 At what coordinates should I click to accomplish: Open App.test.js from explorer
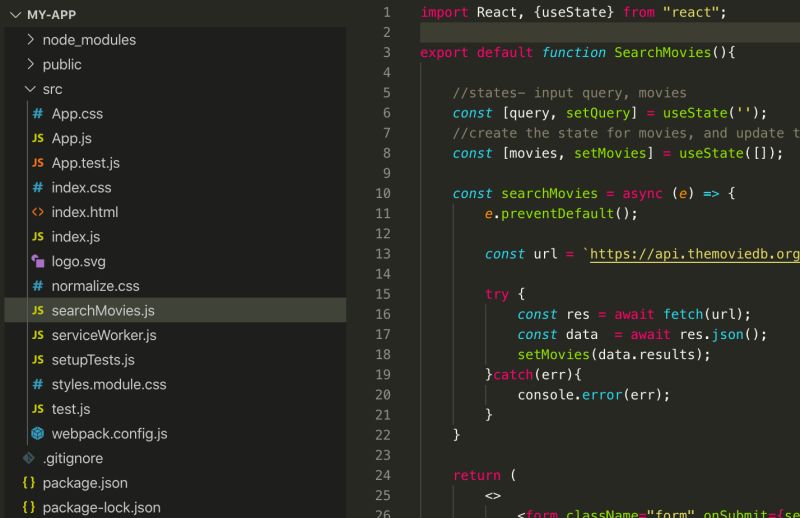[x=86, y=163]
